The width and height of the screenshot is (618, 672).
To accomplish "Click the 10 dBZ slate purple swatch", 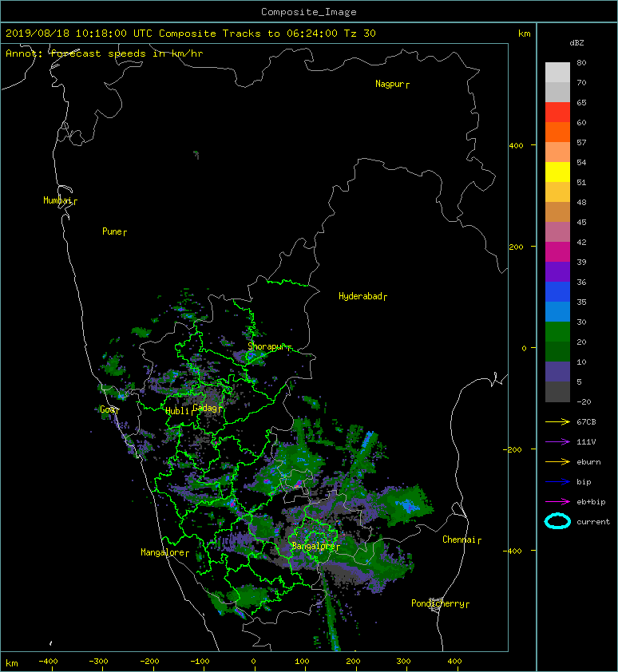I will click(x=557, y=371).
